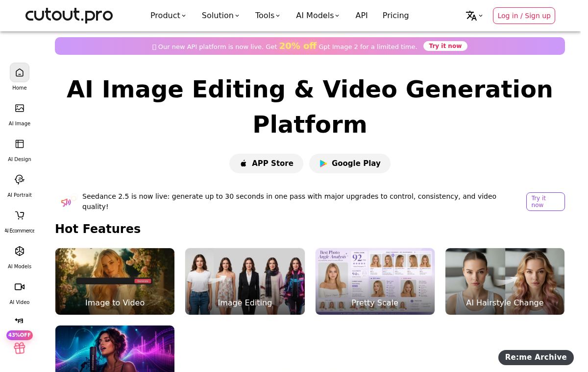The width and height of the screenshot is (588, 372).
Task: Open the AI Models sidebar icon
Action: [x=20, y=252]
